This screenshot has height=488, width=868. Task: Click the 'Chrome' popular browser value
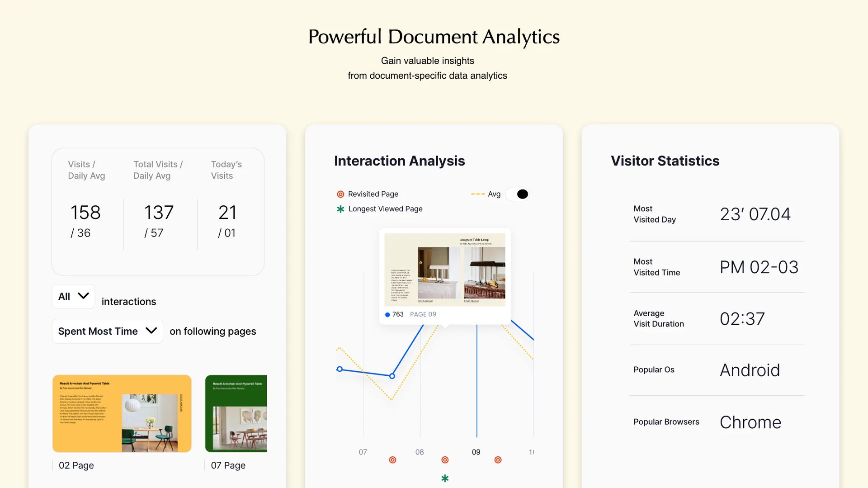[750, 422]
